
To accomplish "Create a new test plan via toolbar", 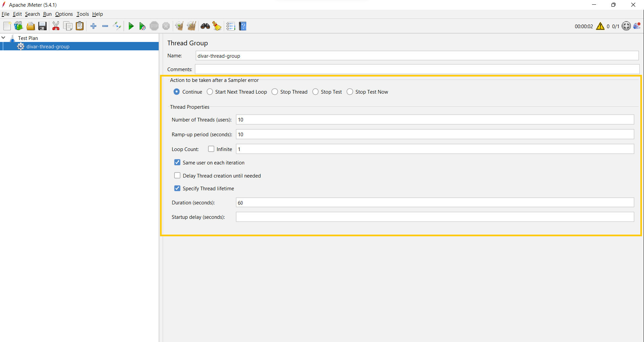I will pos(7,26).
